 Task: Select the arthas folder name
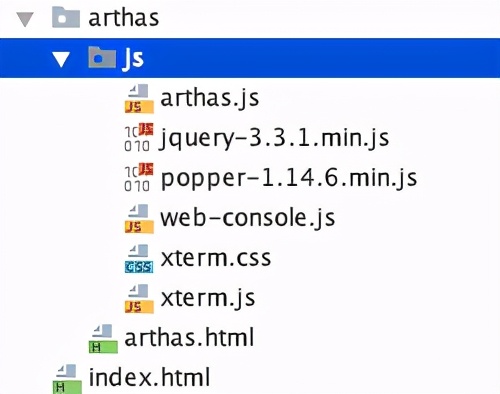tap(124, 18)
